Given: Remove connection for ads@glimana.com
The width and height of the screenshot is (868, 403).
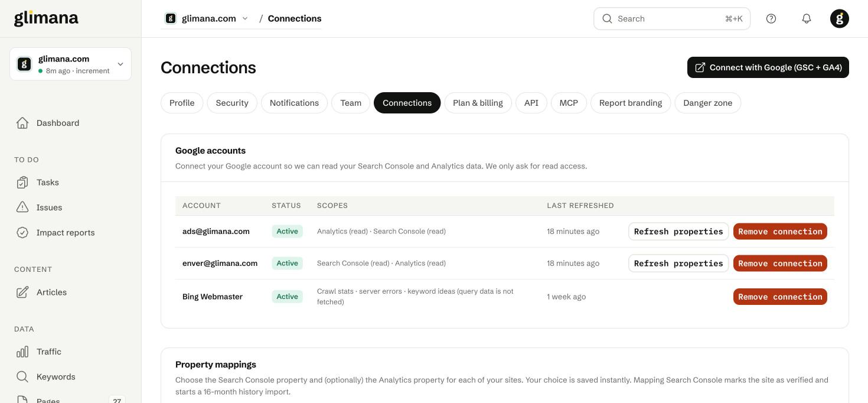Looking at the screenshot, I should point(780,232).
